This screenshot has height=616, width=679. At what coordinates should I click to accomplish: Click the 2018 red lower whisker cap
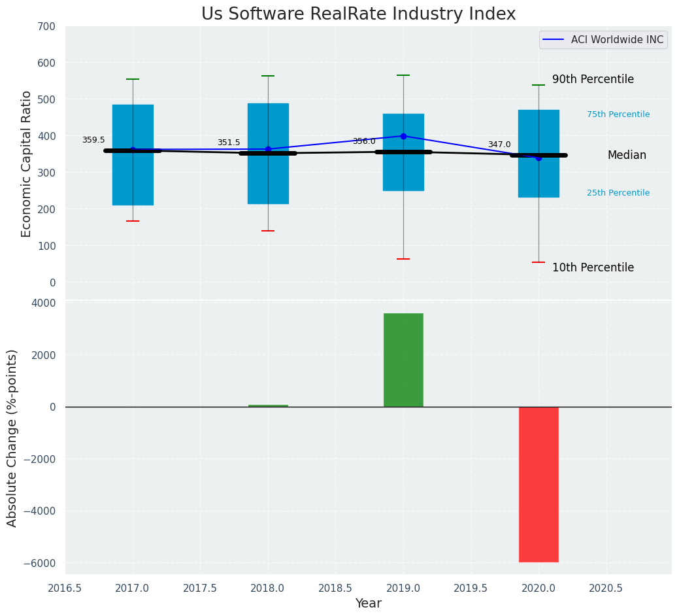(x=268, y=231)
